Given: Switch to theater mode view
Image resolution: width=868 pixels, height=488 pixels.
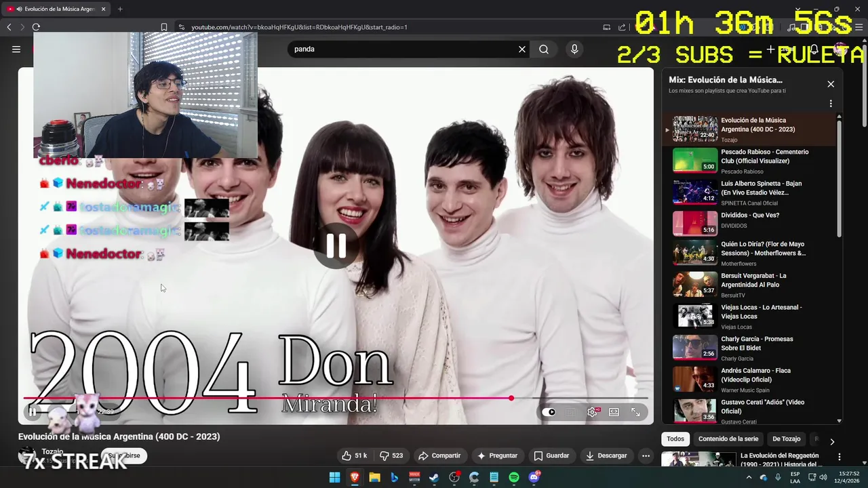Looking at the screenshot, I should coord(614,412).
